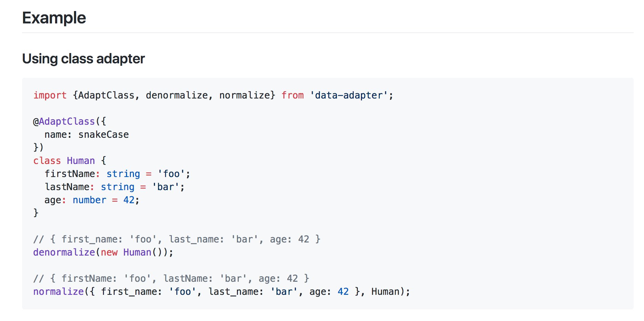Click the denormalize function call

point(64,252)
